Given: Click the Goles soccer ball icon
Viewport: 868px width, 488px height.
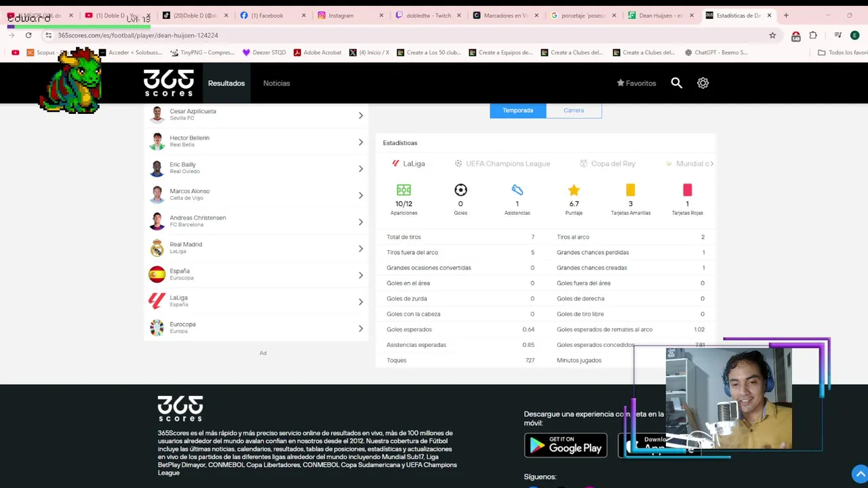Looking at the screenshot, I should pos(460,190).
